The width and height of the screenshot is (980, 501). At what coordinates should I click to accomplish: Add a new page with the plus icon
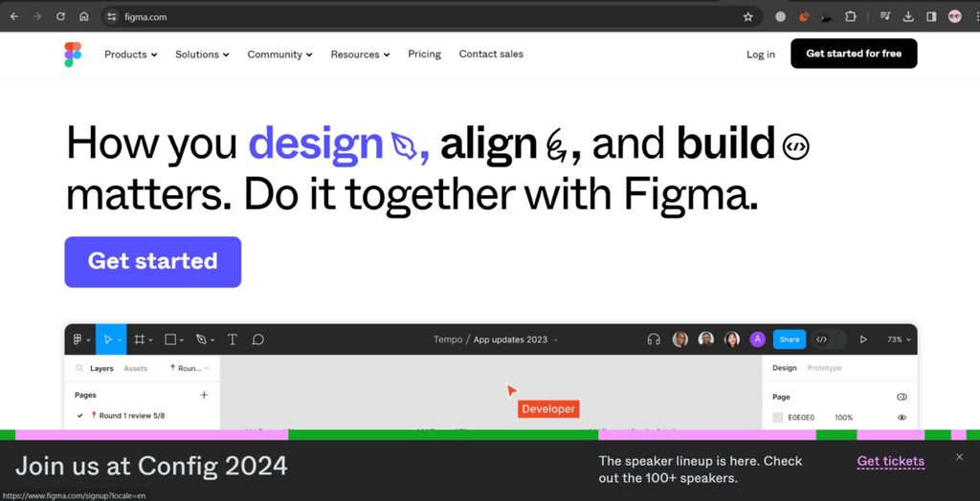[x=204, y=395]
